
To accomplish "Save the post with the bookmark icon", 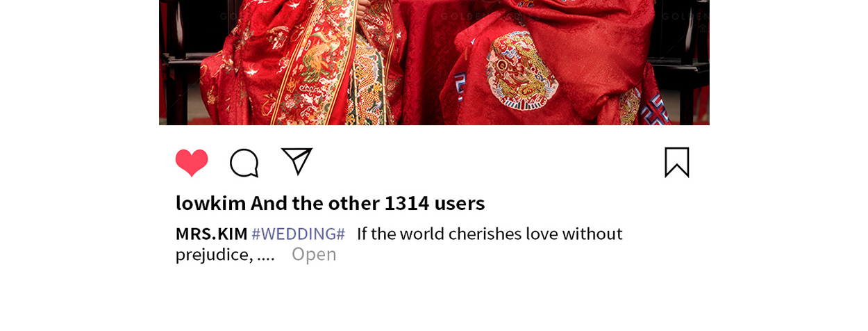I will 677,162.
